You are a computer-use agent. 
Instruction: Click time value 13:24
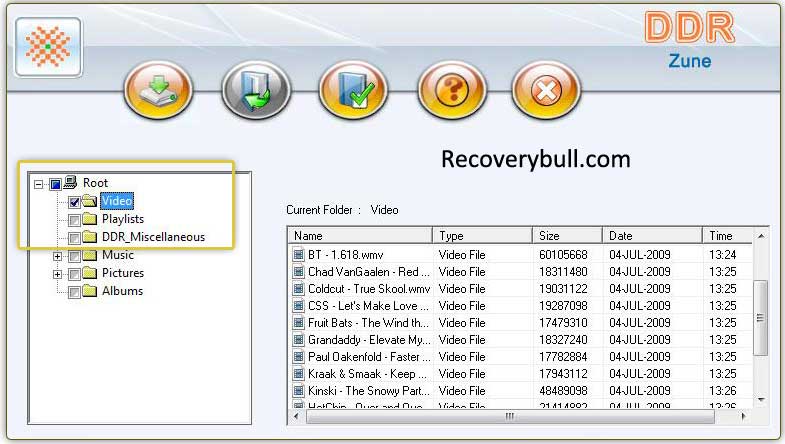tap(723, 255)
